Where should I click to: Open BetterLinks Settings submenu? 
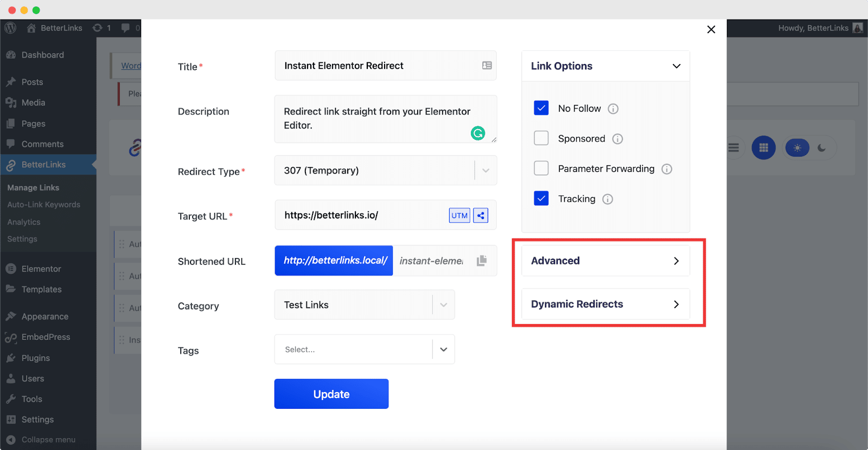click(x=22, y=239)
